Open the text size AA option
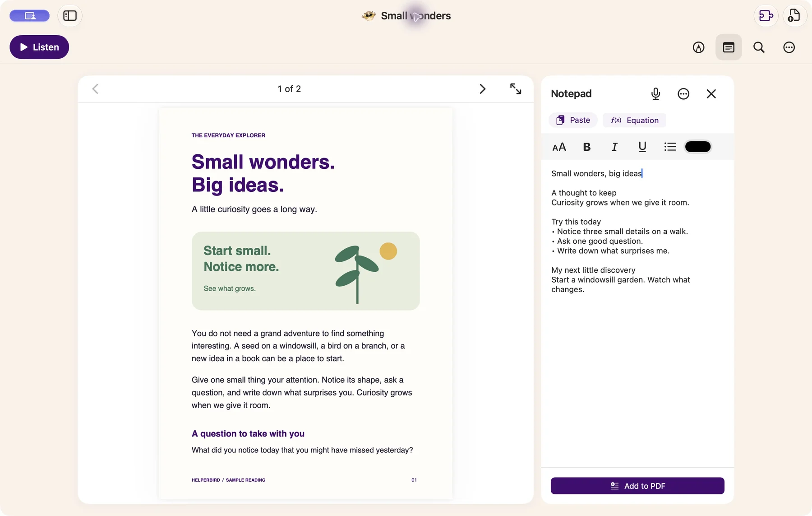The height and width of the screenshot is (516, 812). [559, 147]
